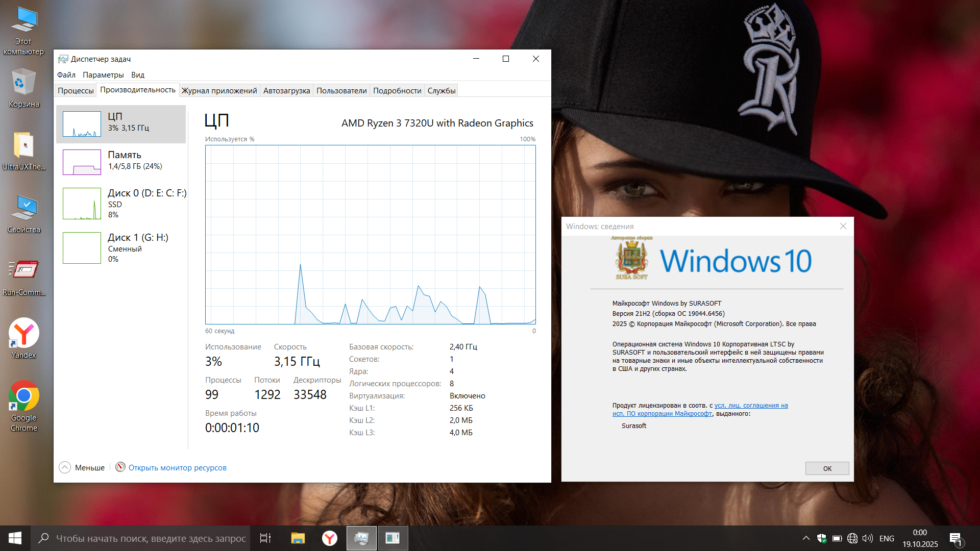Open the Yandex browser desktop shortcut
Image resolution: width=980 pixels, height=551 pixels.
[23, 334]
